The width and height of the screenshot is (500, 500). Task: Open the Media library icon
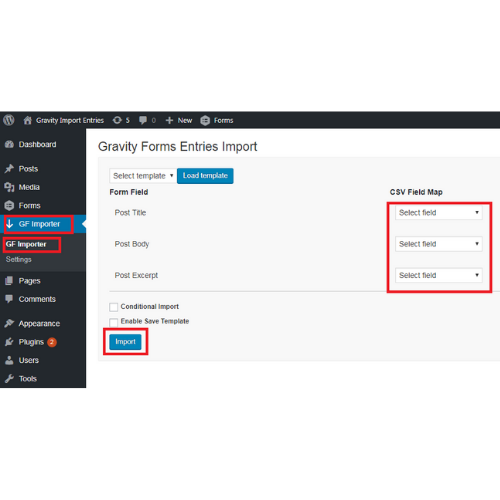coord(9,187)
